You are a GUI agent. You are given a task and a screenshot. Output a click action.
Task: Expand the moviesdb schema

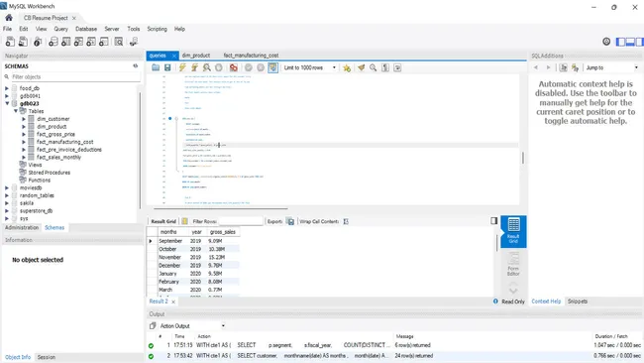[x=7, y=187]
